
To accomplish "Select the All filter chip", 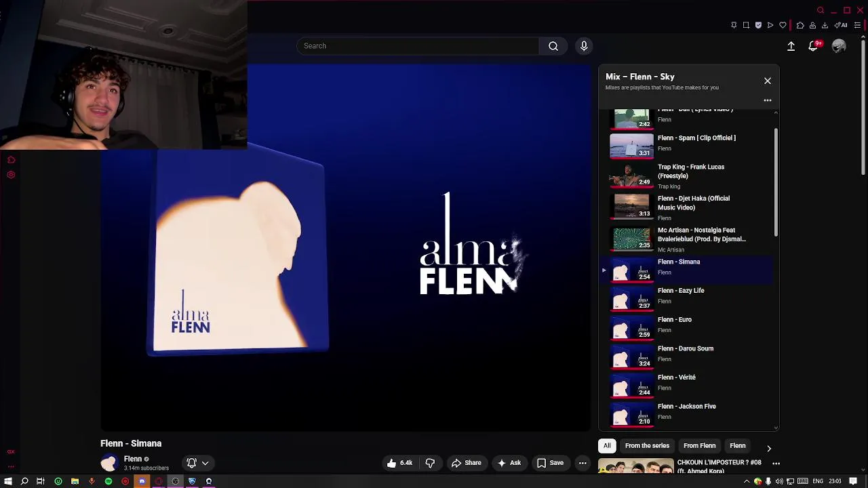I will click(x=607, y=446).
